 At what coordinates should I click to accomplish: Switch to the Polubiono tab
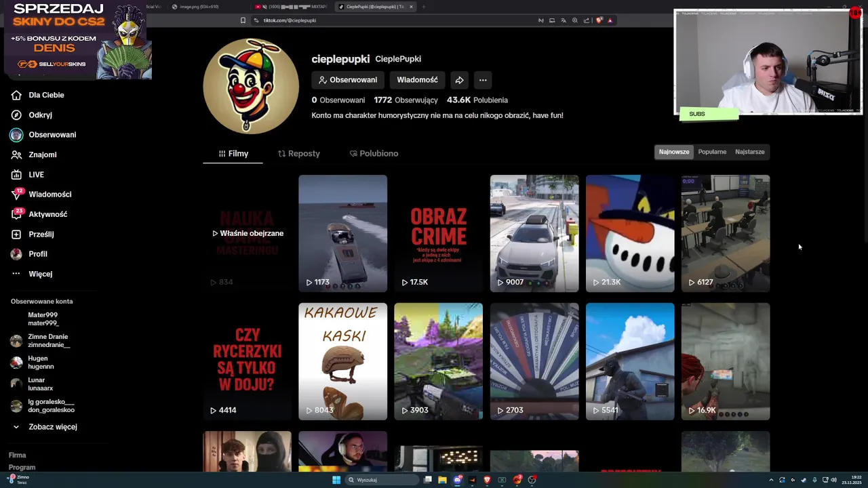coord(374,154)
